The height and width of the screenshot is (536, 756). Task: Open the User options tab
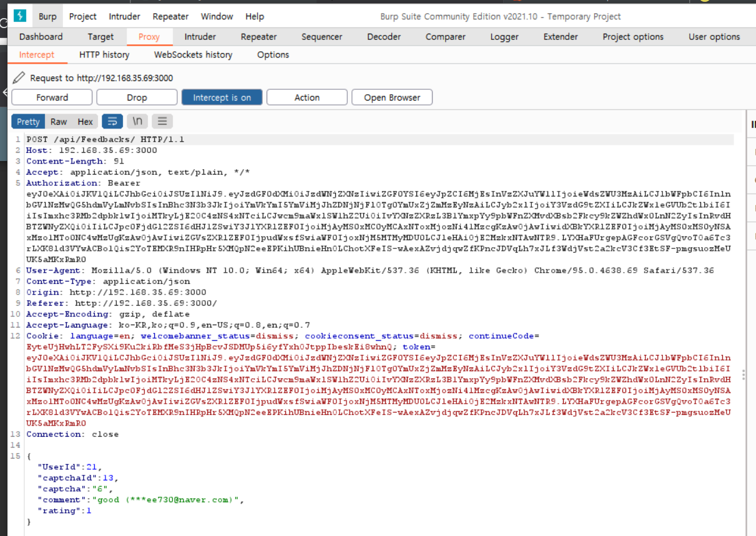coord(714,37)
